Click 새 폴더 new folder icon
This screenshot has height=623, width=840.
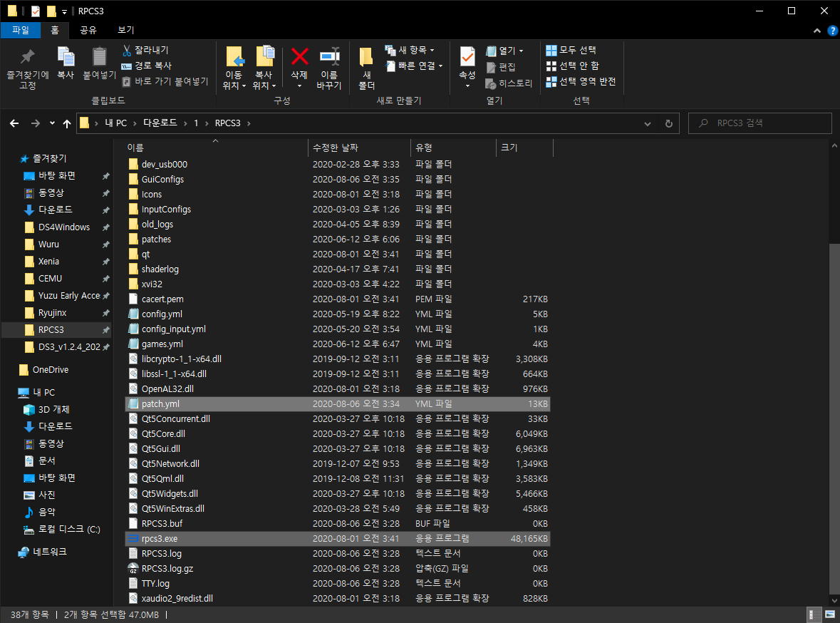tap(366, 57)
